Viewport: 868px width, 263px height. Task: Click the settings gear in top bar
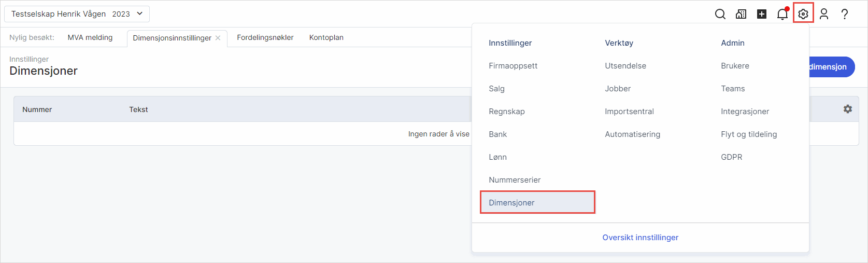(803, 14)
